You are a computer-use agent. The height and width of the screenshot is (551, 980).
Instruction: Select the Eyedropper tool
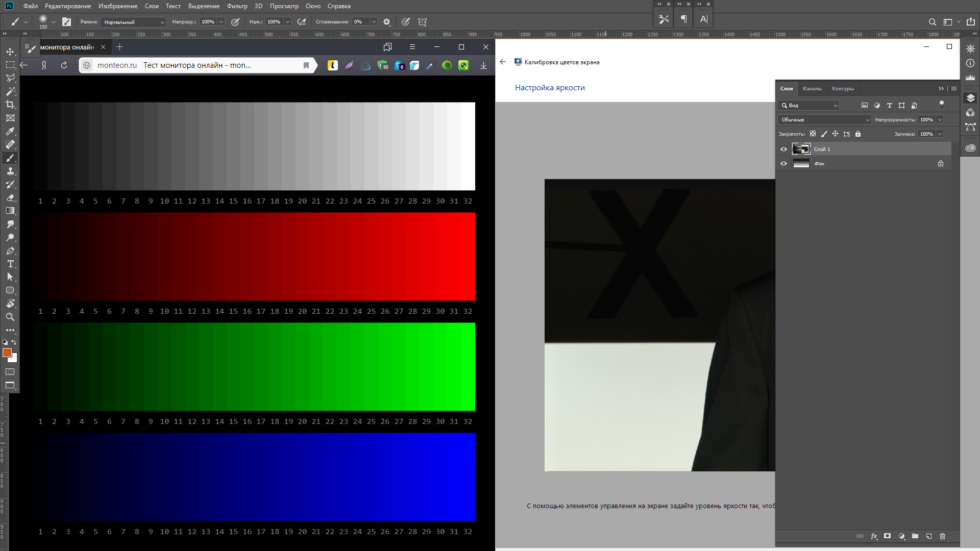(x=10, y=131)
